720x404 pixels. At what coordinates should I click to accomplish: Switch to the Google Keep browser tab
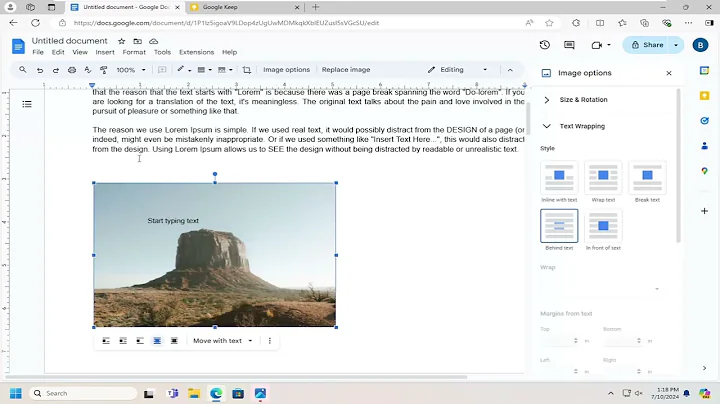pos(245,7)
